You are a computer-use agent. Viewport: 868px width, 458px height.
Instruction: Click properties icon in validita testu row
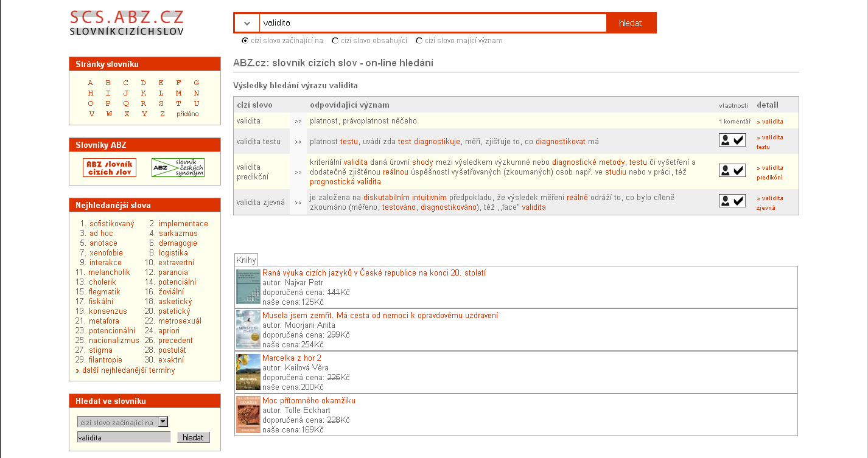point(732,140)
